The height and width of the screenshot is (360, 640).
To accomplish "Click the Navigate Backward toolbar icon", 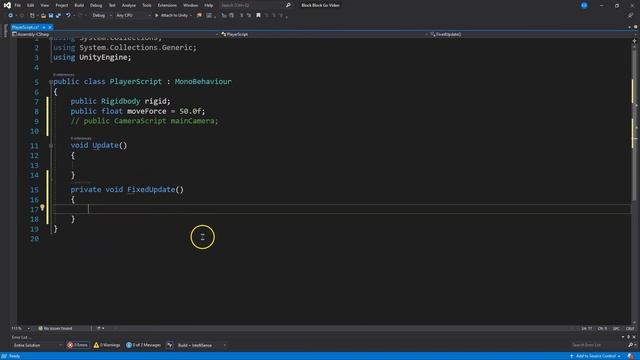I will coord(10,16).
